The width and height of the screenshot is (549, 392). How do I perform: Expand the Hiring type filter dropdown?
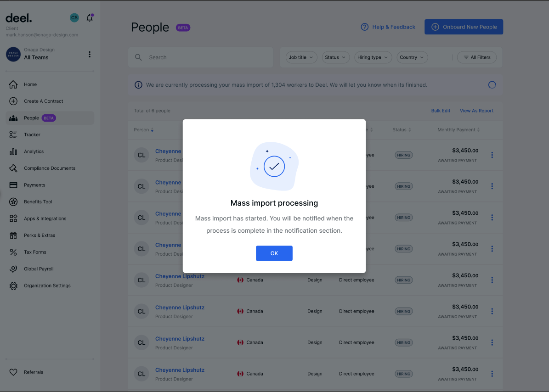tap(373, 57)
